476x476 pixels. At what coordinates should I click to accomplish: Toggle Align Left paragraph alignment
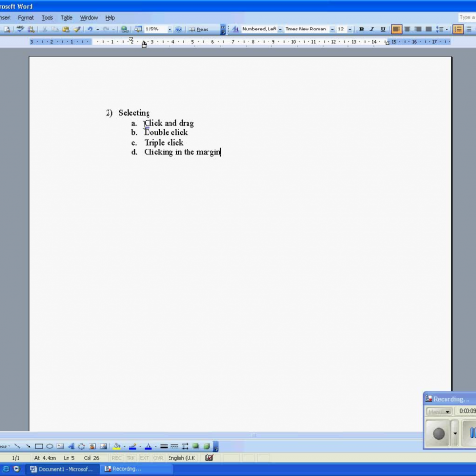point(396,30)
